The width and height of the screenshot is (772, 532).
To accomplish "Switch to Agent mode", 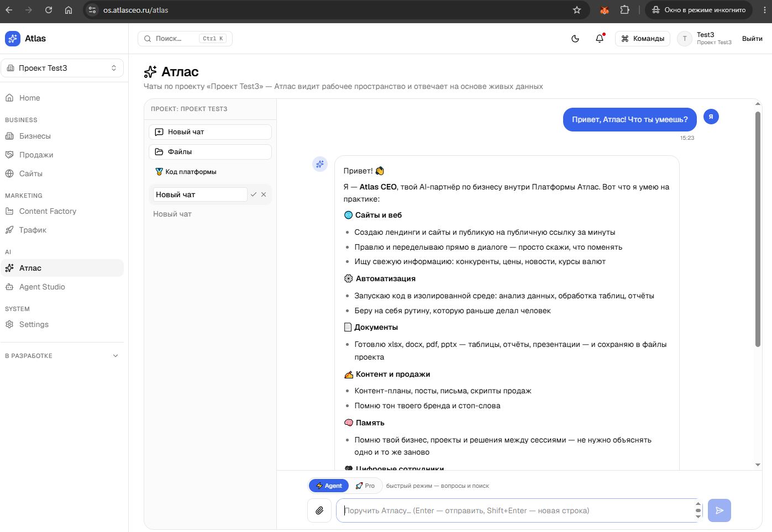I will (x=329, y=486).
